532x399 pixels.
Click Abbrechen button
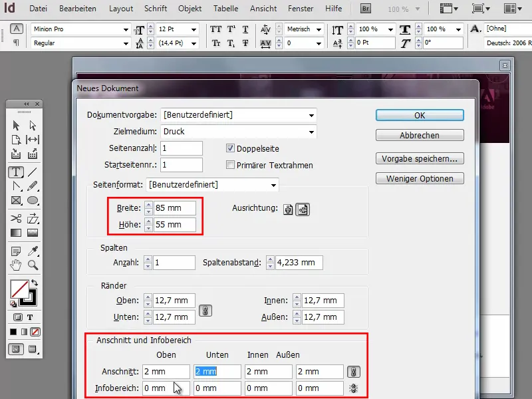420,135
